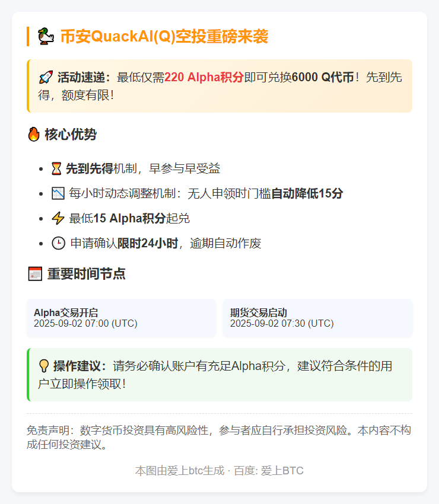Click the 重要时间节点 heading
The height and width of the screenshot is (504, 439).
pos(87,274)
